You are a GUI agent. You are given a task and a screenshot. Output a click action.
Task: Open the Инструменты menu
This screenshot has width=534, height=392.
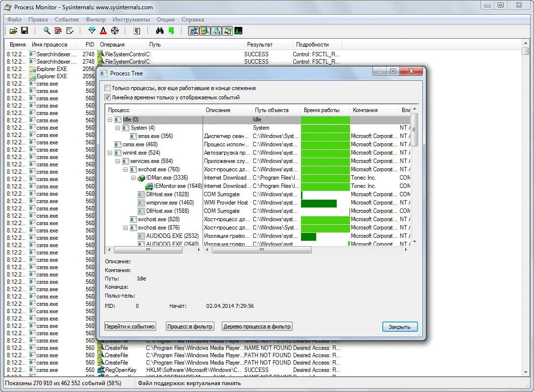pos(131,20)
